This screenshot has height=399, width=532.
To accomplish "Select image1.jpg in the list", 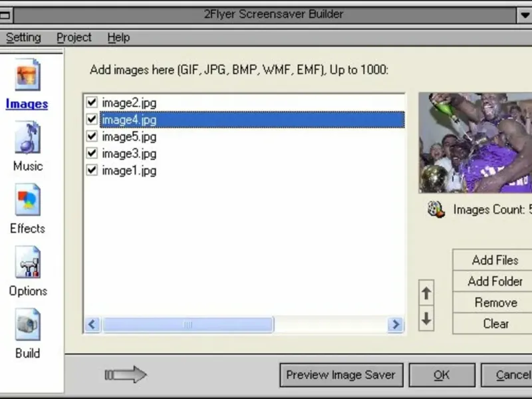I will click(x=129, y=170).
